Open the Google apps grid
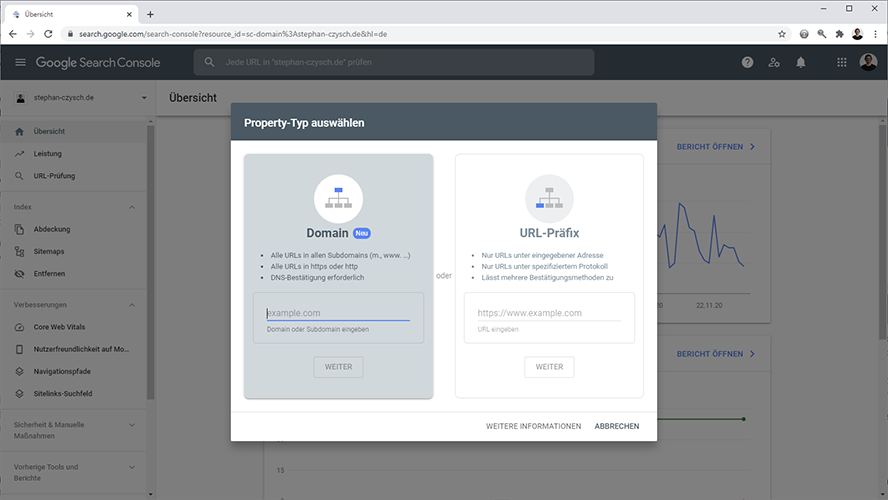 (842, 62)
